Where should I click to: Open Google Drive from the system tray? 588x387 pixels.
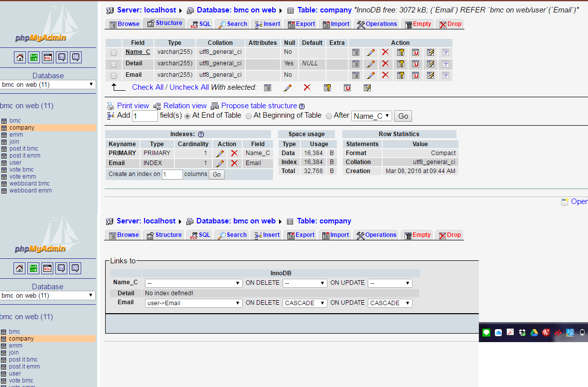(534, 333)
